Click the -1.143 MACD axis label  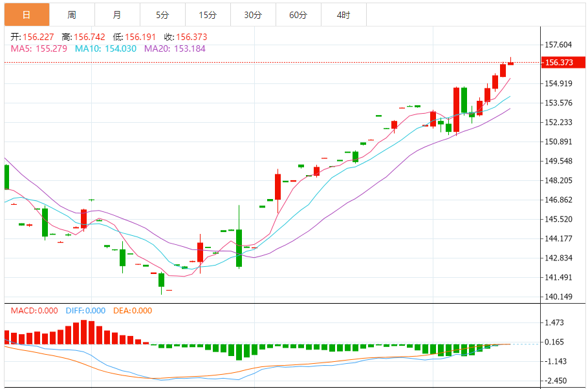tap(554, 361)
